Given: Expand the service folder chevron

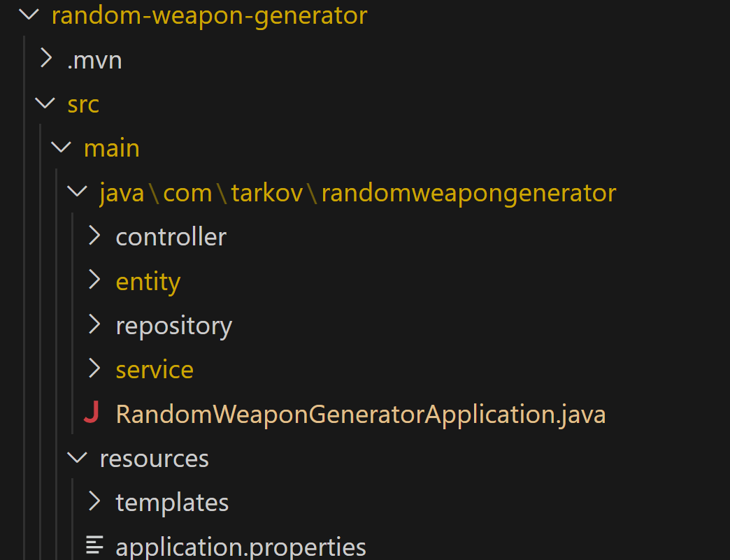Looking at the screenshot, I should [x=94, y=369].
